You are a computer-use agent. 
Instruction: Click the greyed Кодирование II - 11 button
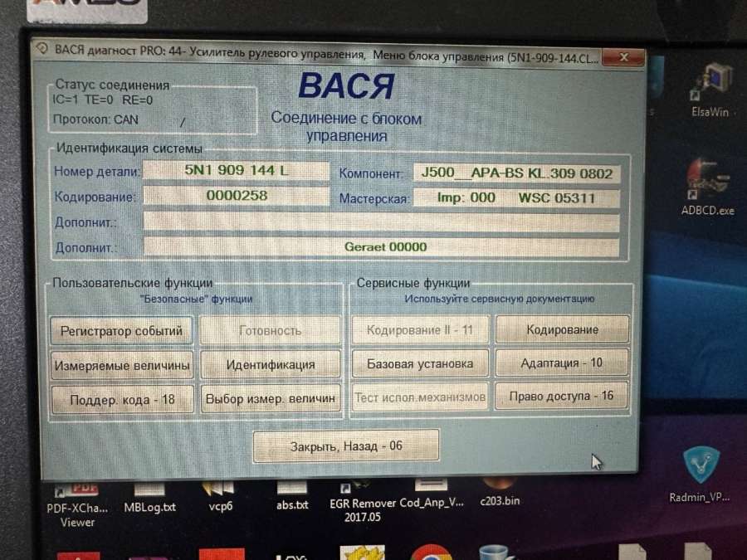pos(420,330)
